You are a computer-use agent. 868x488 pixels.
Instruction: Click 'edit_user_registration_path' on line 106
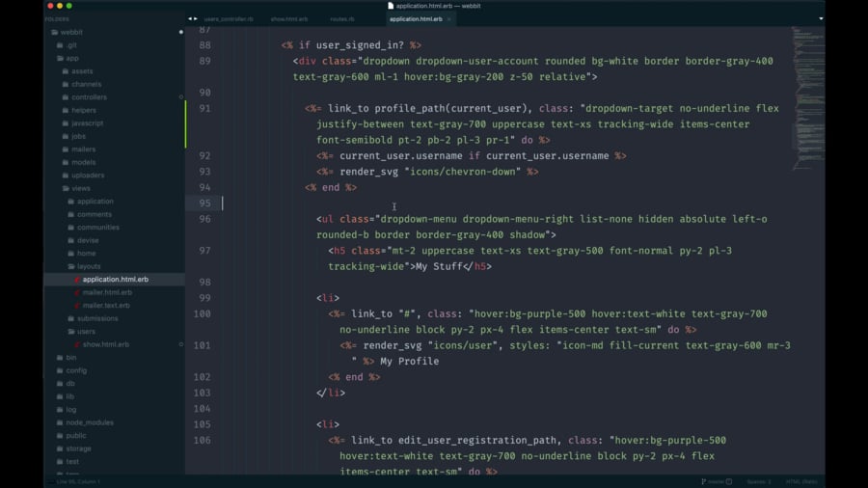[x=476, y=441]
